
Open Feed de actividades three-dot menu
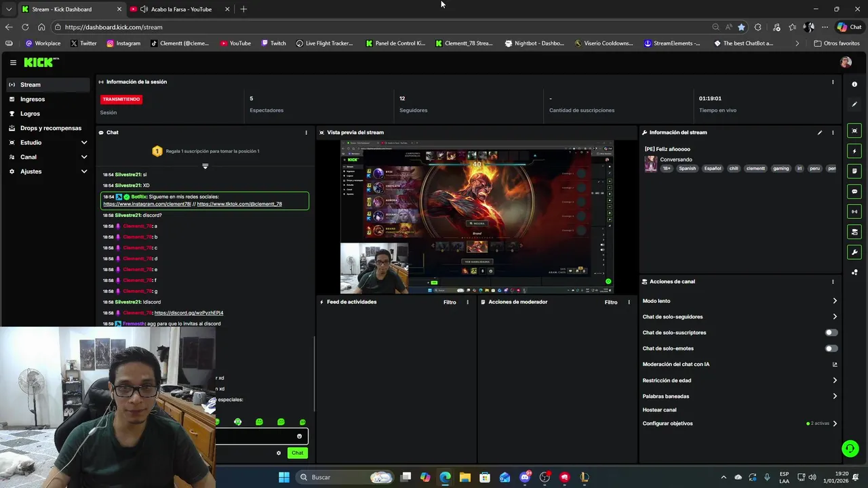(x=467, y=302)
